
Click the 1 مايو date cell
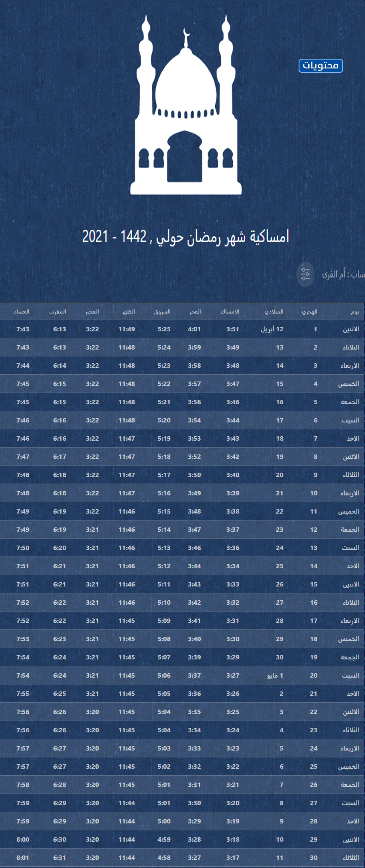tap(275, 675)
